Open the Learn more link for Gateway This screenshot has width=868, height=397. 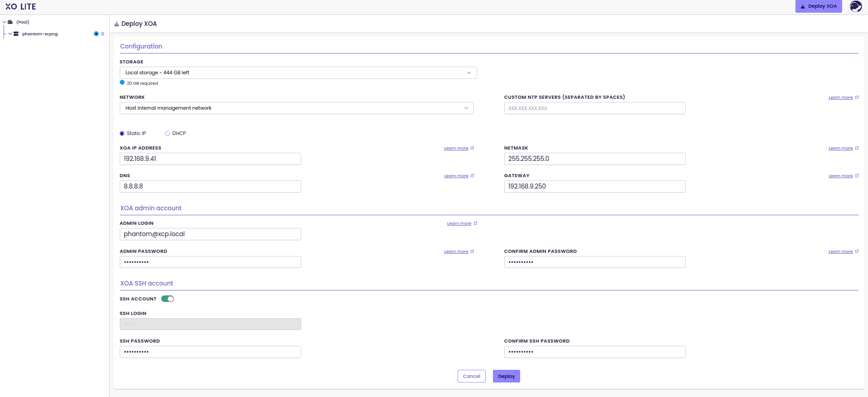[840, 176]
